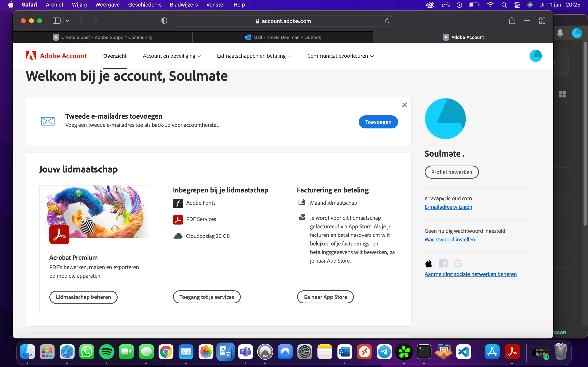Click the address bar showing account.adobe.com
This screenshot has width=588, height=367.
pyautogui.click(x=283, y=21)
